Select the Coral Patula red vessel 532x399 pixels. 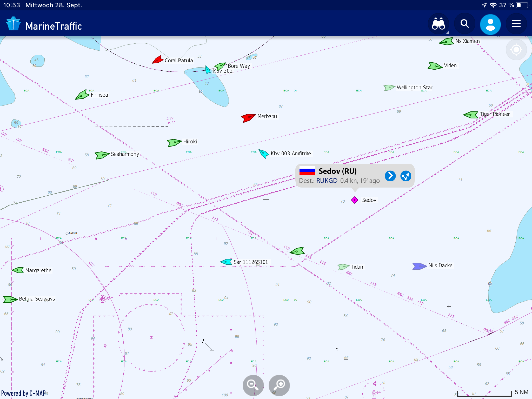point(158,60)
